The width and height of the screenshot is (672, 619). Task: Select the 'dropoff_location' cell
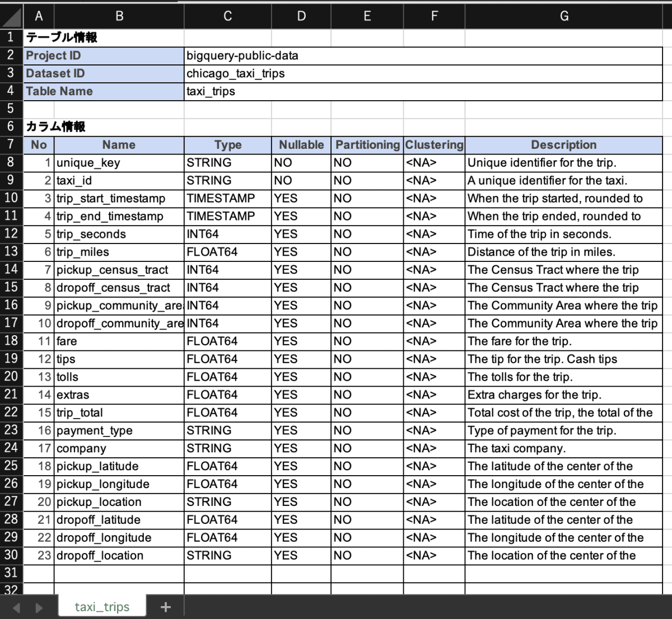coord(119,556)
